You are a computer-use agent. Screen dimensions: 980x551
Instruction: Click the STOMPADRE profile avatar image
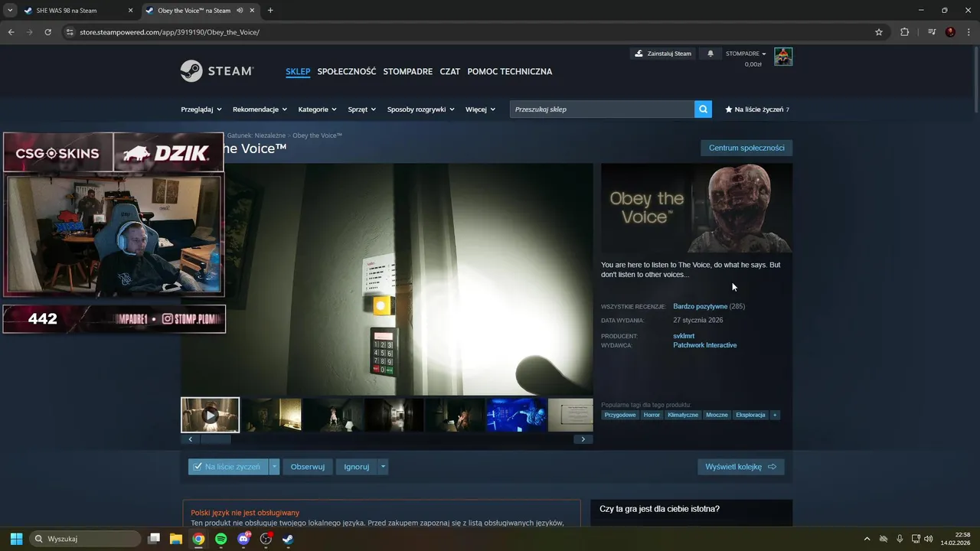point(783,57)
